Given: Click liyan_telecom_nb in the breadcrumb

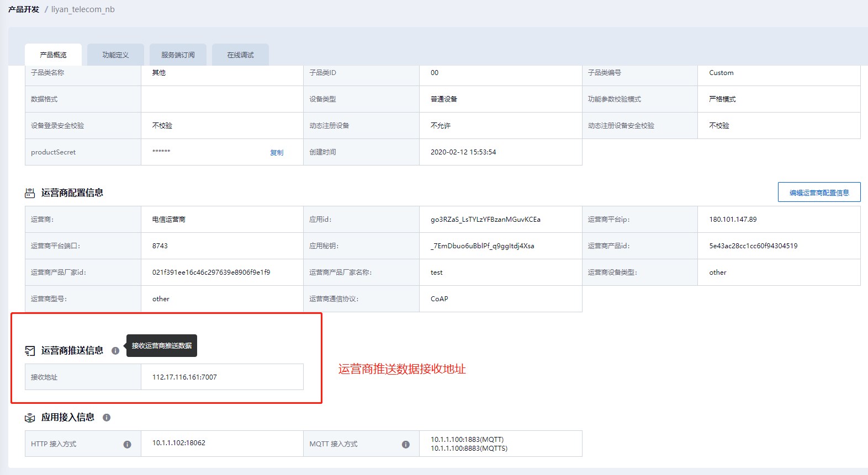Looking at the screenshot, I should (x=83, y=9).
